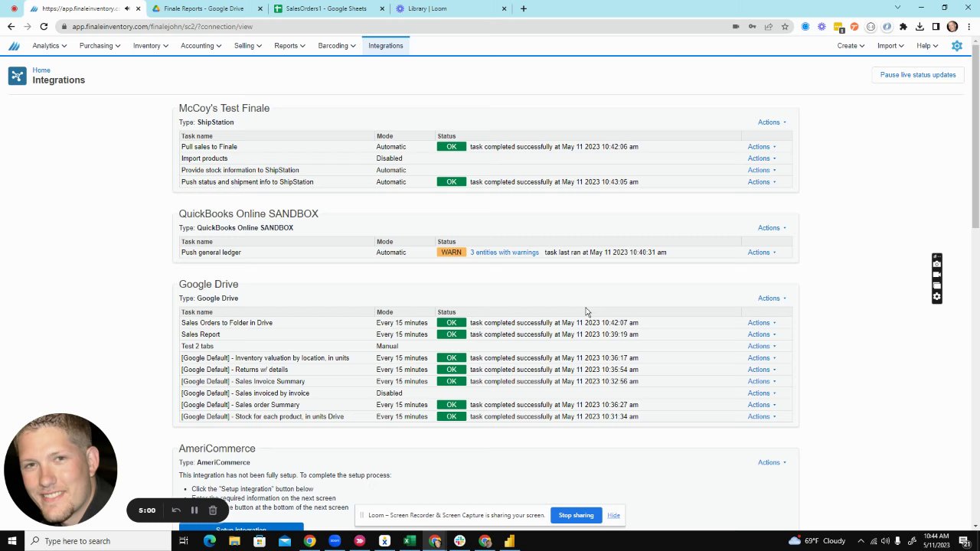Click the WARN status badge

click(x=451, y=253)
